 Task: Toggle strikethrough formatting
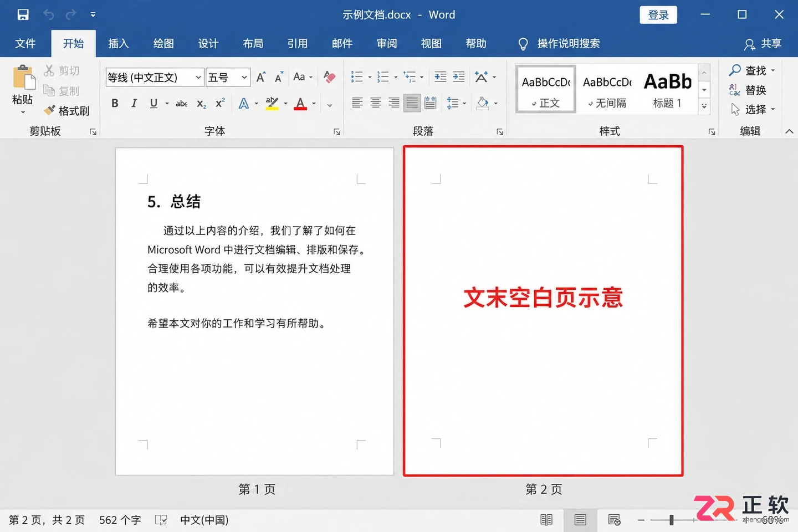pos(181,104)
